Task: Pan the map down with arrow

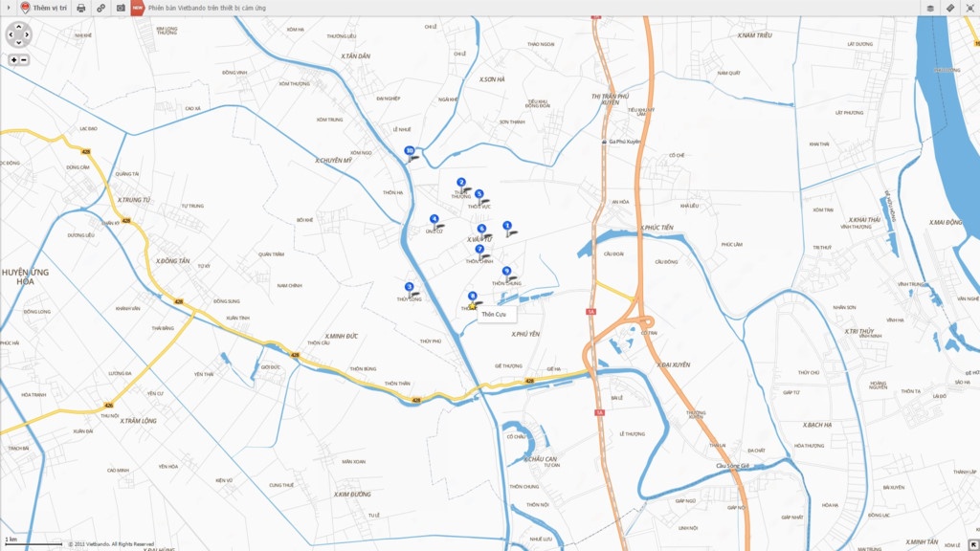Action: tap(19, 44)
